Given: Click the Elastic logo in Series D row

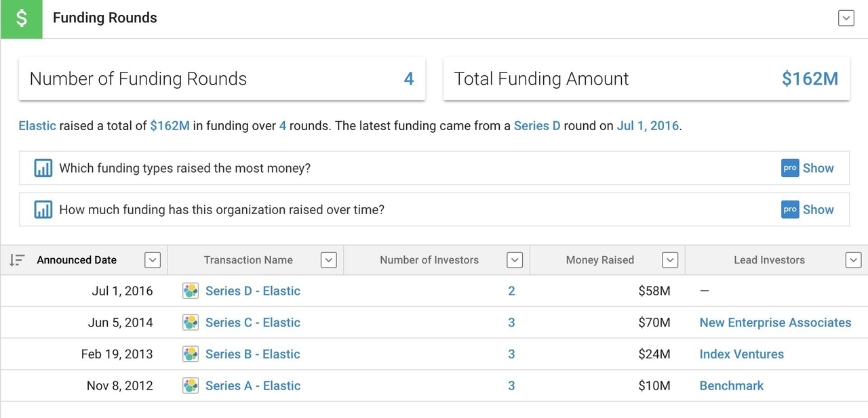Looking at the screenshot, I should (191, 291).
